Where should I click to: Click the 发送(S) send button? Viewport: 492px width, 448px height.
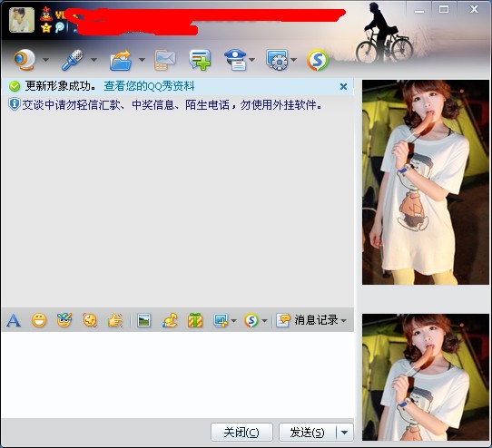pos(308,433)
